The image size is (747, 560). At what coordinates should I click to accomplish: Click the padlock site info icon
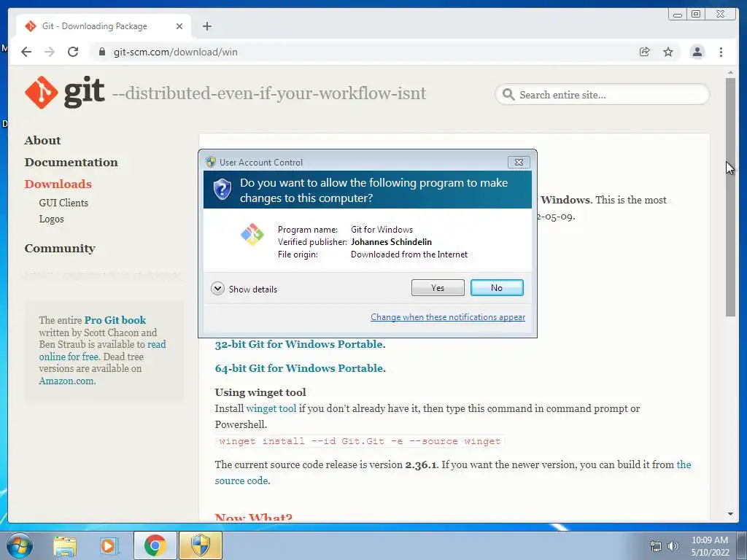coord(101,52)
